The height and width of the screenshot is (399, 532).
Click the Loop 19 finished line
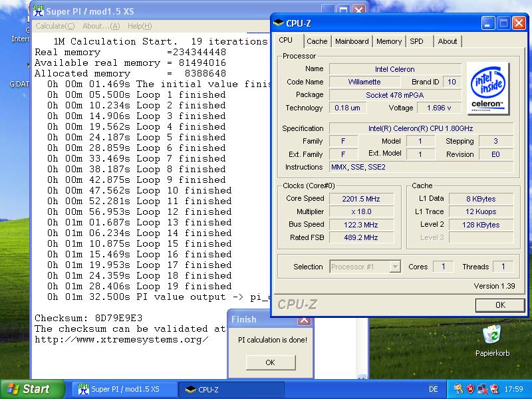[140, 286]
